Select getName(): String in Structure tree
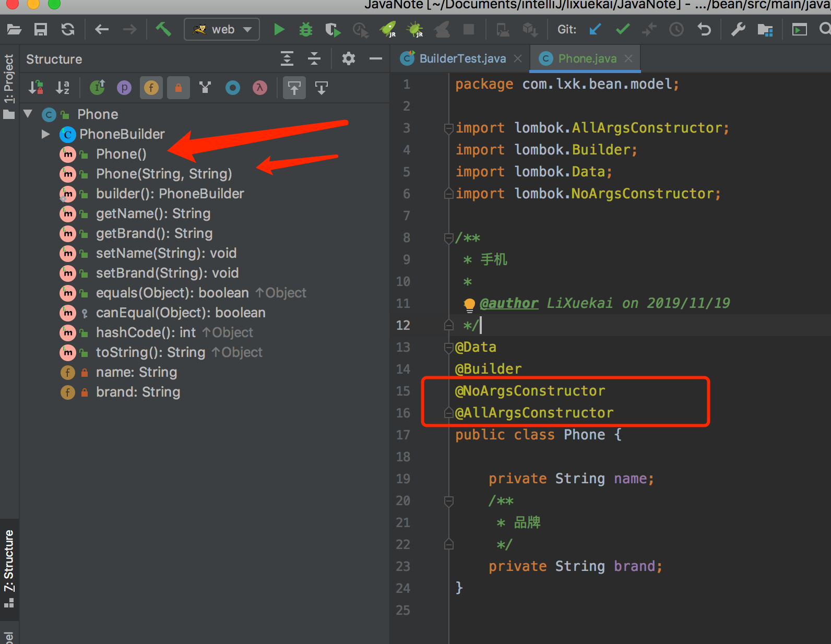Viewport: 831px width, 644px height. coord(153,213)
